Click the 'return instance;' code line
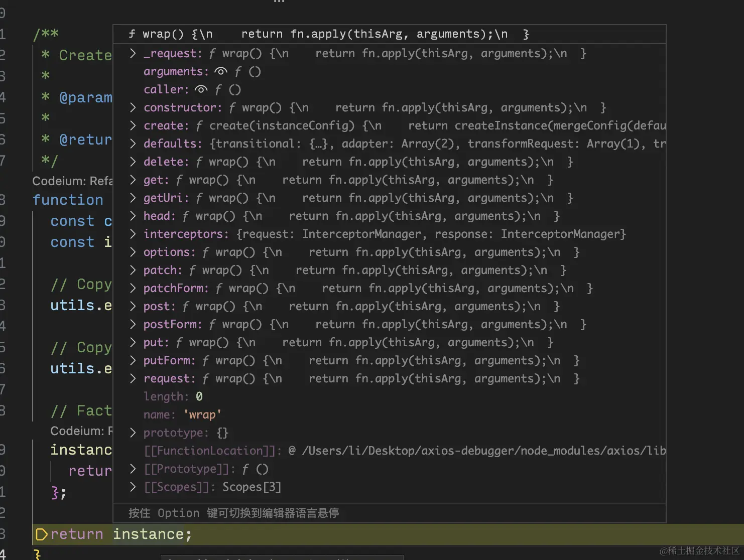 pyautogui.click(x=121, y=534)
